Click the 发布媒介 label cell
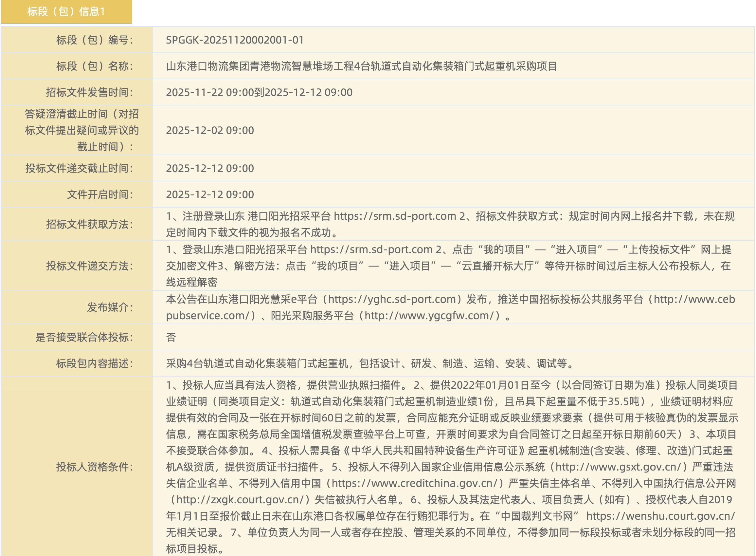Screen dimensions: 756x556 click(x=110, y=307)
